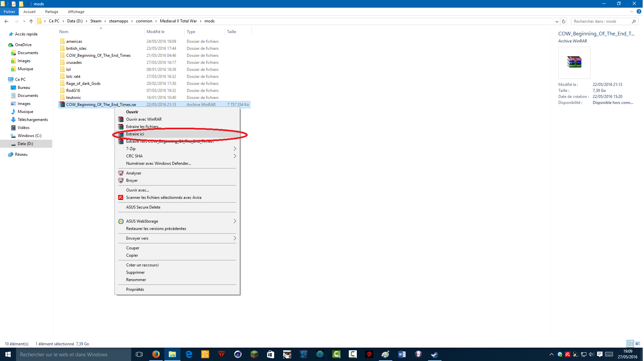Click the Steam breadcrumb in path

pyautogui.click(x=96, y=21)
